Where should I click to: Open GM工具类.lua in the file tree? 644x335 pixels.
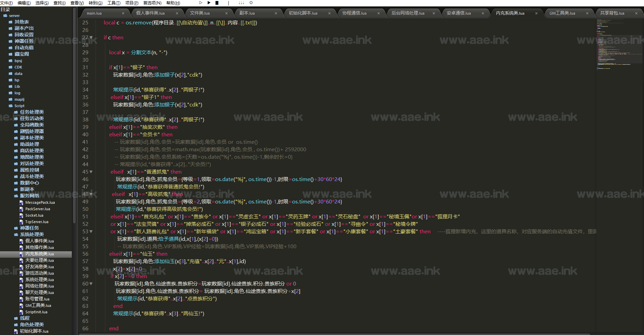[38, 306]
